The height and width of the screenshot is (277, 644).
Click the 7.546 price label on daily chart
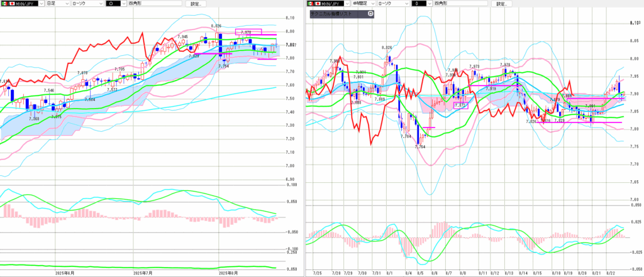point(49,89)
